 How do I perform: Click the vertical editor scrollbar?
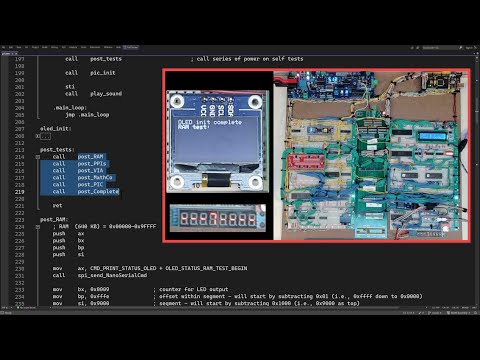(x=477, y=180)
